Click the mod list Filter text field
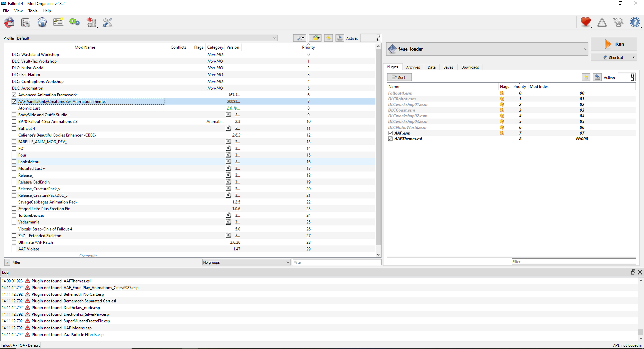 point(337,262)
